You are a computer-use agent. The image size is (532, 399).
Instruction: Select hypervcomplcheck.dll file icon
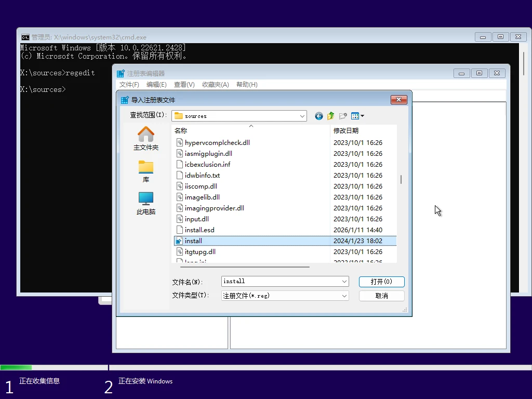(180, 142)
